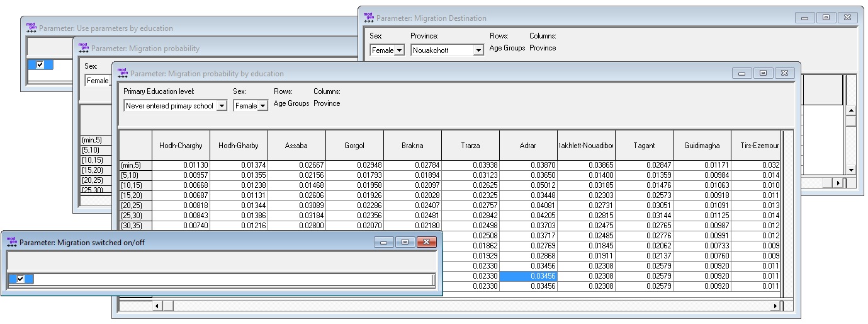The image size is (868, 324).
Task: Uncheck the Migration switched on/off checkbox
Action: coord(21,279)
